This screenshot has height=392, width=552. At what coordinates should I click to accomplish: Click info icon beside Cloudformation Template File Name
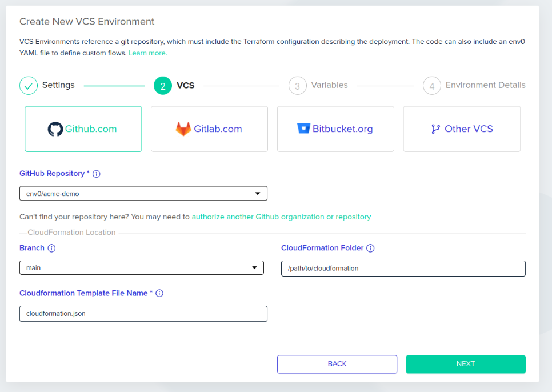coord(159,293)
